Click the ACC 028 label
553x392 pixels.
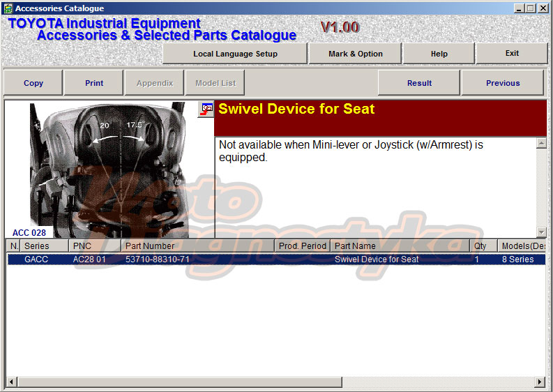click(29, 233)
